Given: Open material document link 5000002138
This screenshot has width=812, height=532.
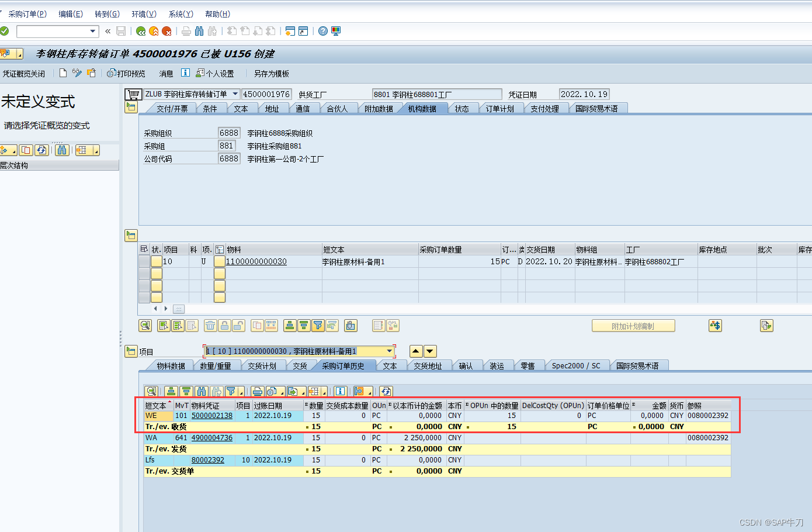Looking at the screenshot, I should (x=212, y=416).
